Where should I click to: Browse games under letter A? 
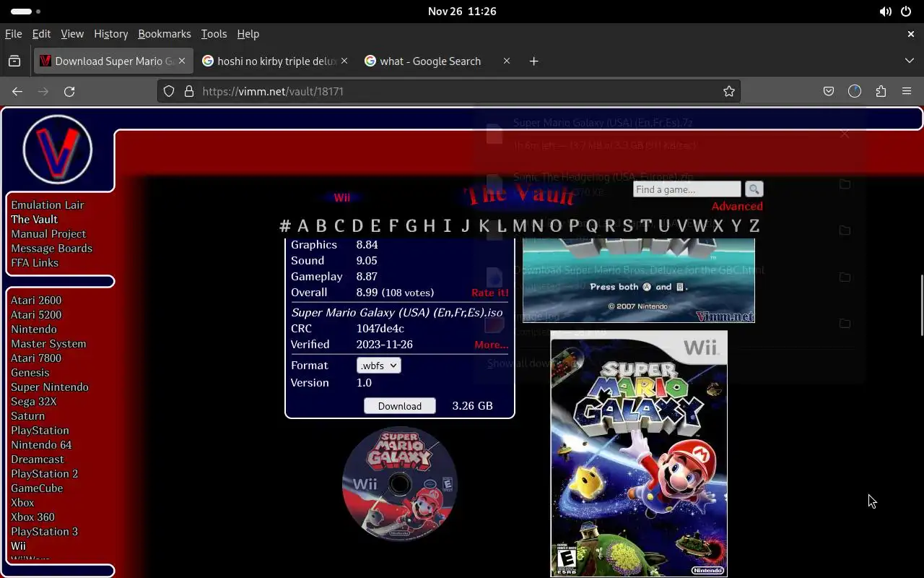[x=303, y=226]
